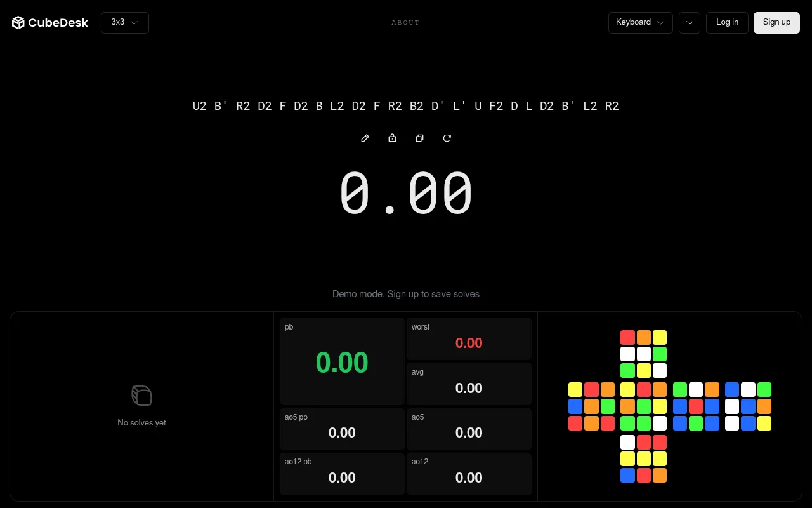812x508 pixels.
Task: Edit scramble with the pencil icon
Action: point(365,138)
